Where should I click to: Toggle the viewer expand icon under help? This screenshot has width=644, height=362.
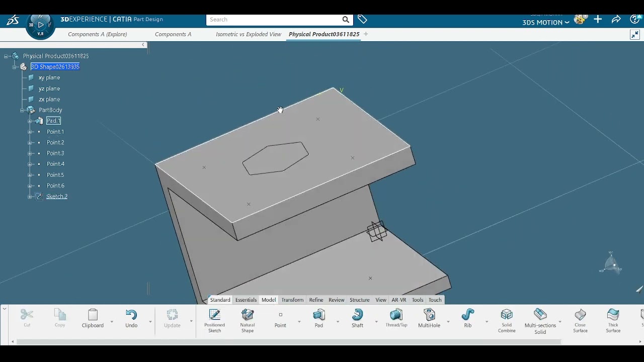point(634,35)
